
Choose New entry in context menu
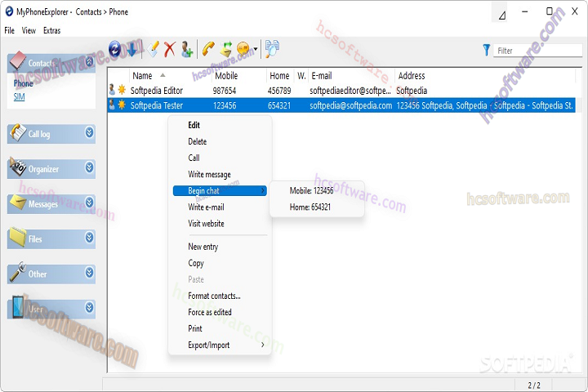pos(220,247)
